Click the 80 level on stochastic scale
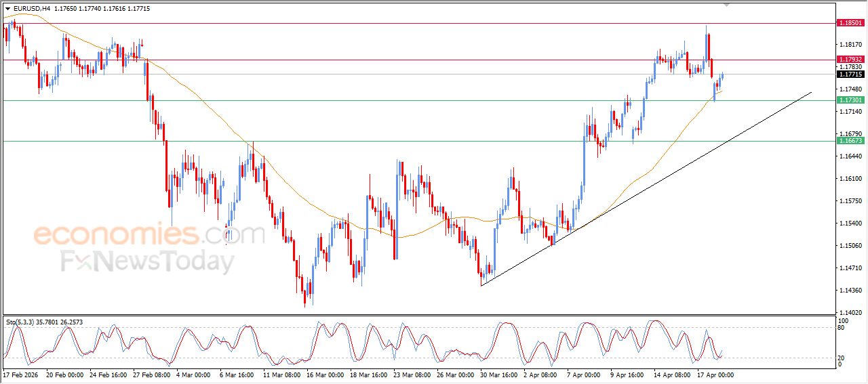868x384 pixels. click(843, 328)
